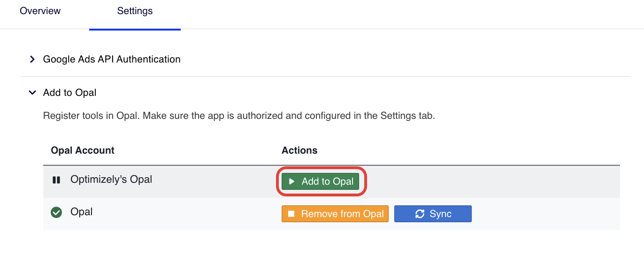Click the Opal Account column header

click(83, 150)
